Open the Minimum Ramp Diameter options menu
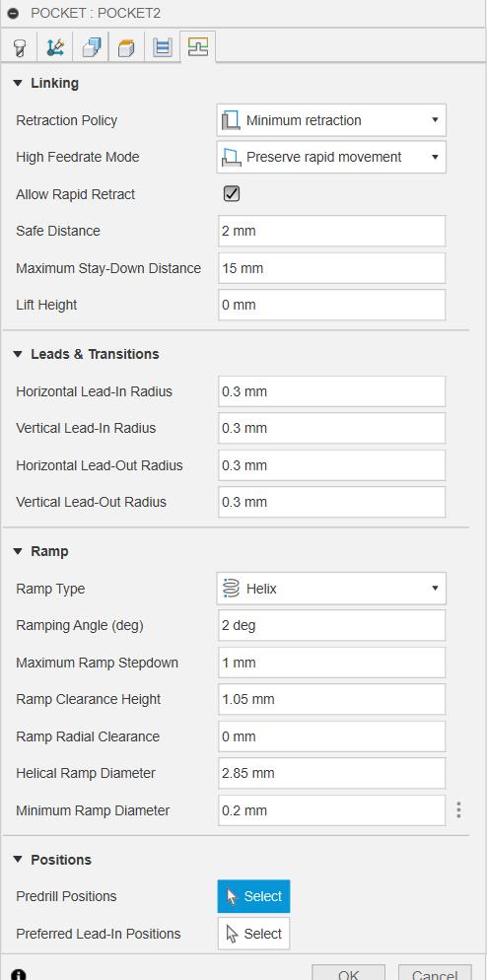The height and width of the screenshot is (980, 487). [458, 810]
